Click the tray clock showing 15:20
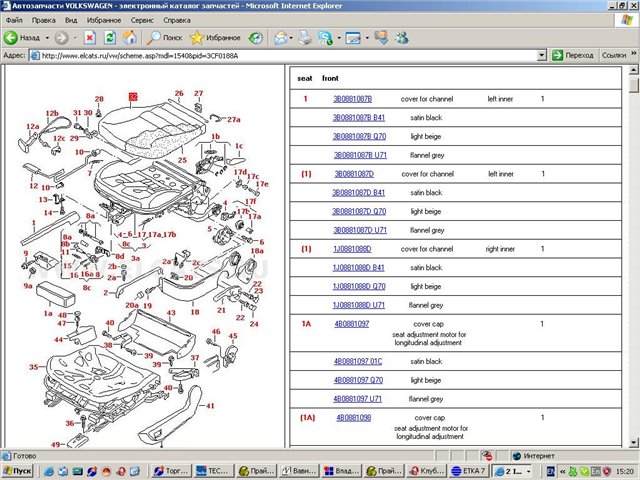This screenshot has height=480, width=640. 624,471
